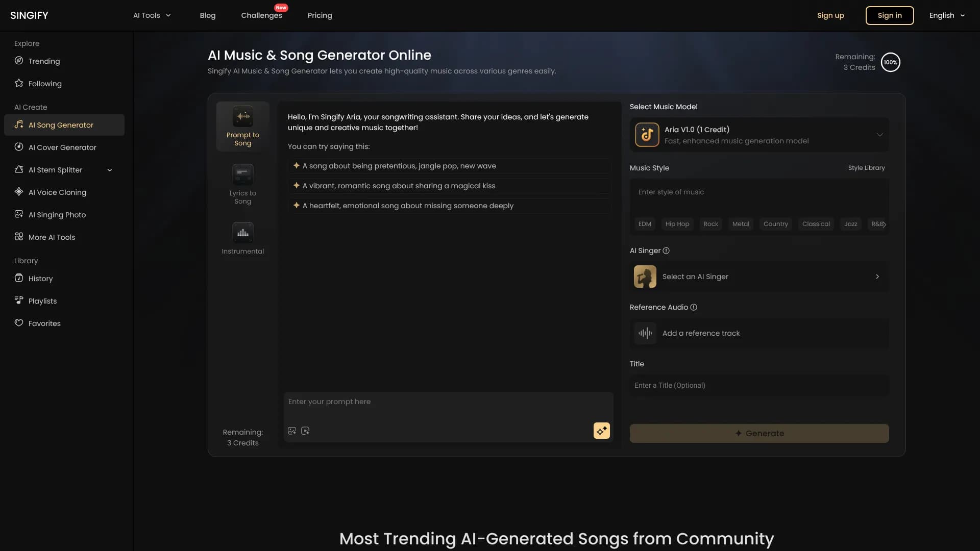980x551 pixels.
Task: Open Favorites in the library sidebar
Action: click(x=44, y=323)
